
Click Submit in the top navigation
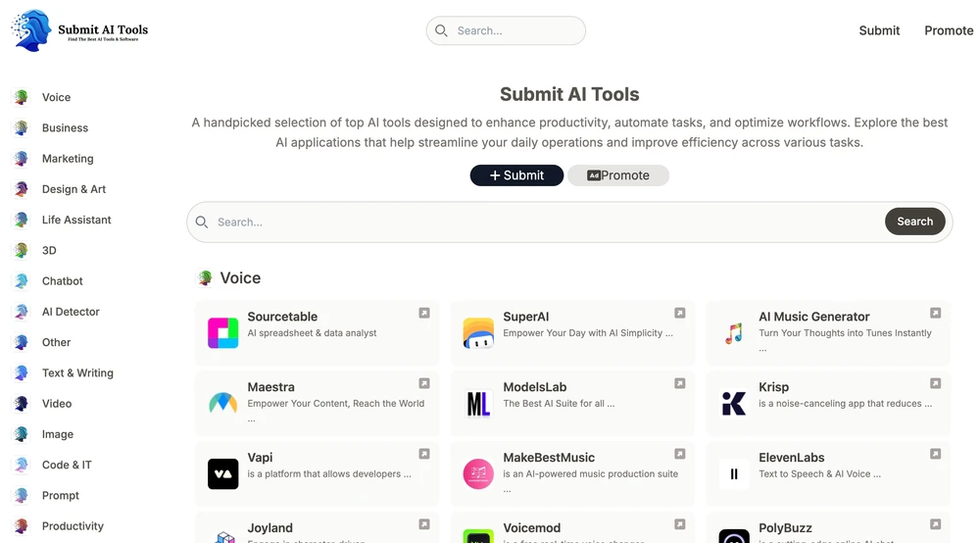879,30
